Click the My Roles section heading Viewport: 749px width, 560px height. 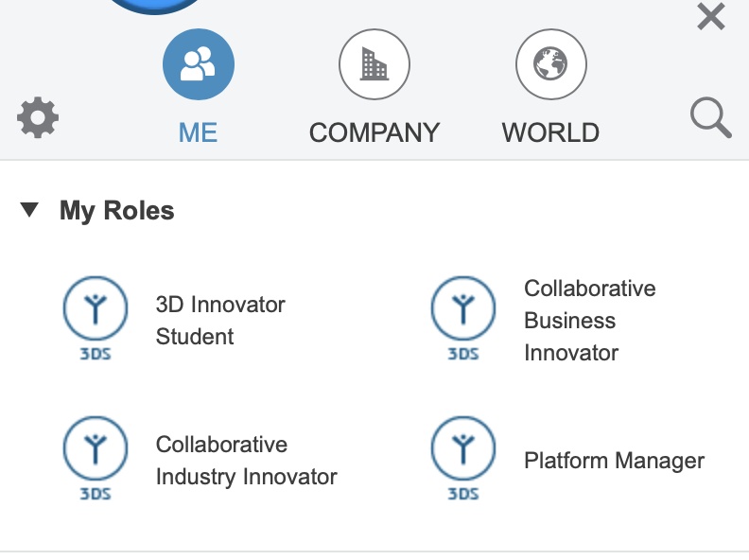pyautogui.click(x=117, y=210)
